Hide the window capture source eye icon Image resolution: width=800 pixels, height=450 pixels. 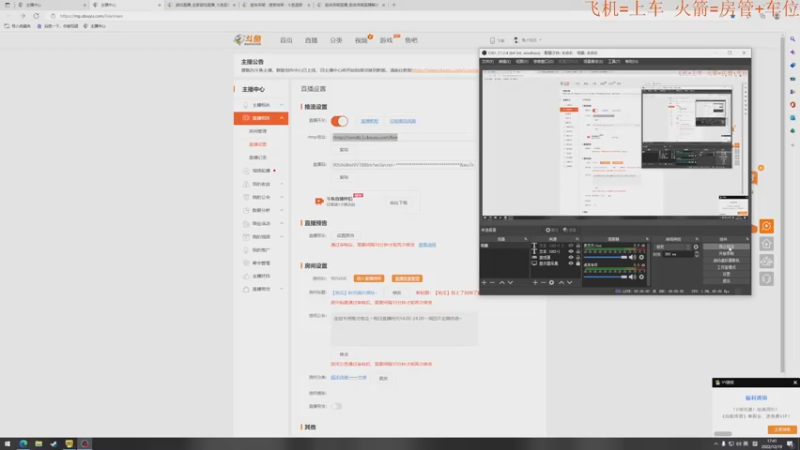point(570,258)
